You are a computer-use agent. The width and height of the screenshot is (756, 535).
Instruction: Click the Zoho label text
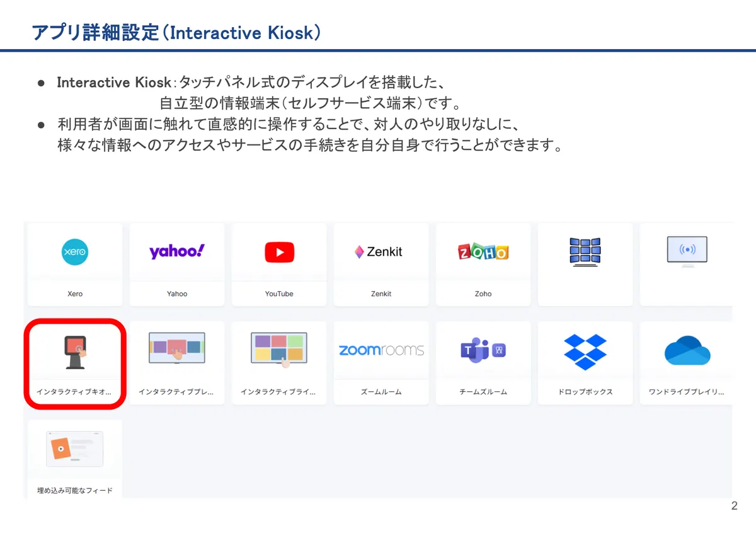click(x=483, y=294)
